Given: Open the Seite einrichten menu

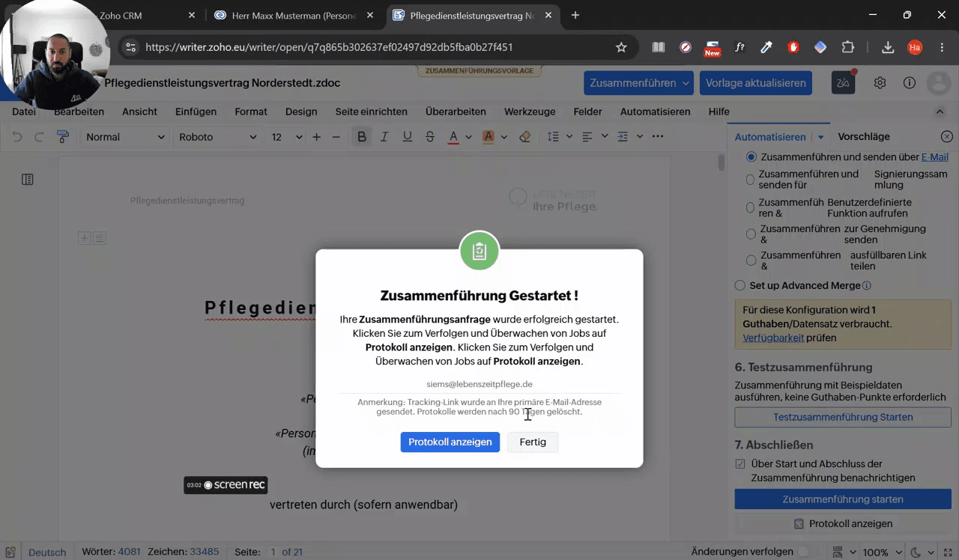Looking at the screenshot, I should click(372, 112).
